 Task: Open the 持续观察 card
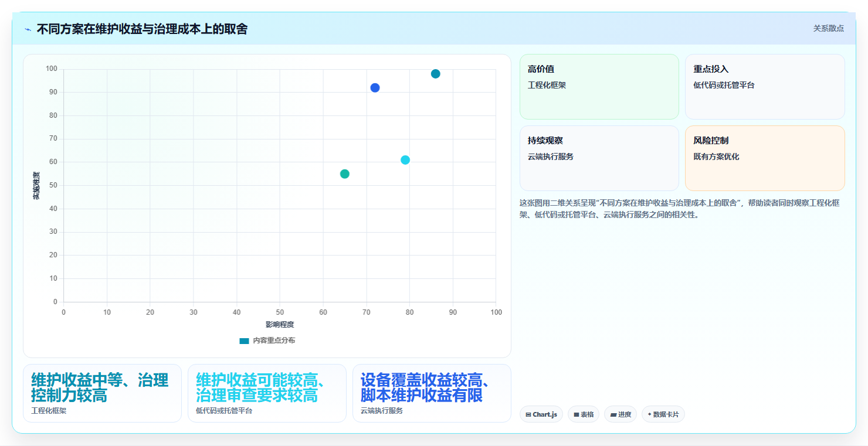pyautogui.click(x=599, y=158)
